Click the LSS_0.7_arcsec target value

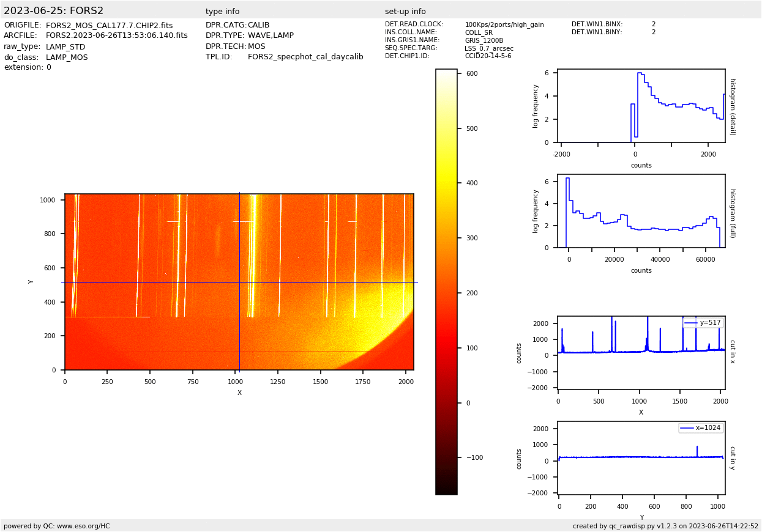(x=488, y=48)
